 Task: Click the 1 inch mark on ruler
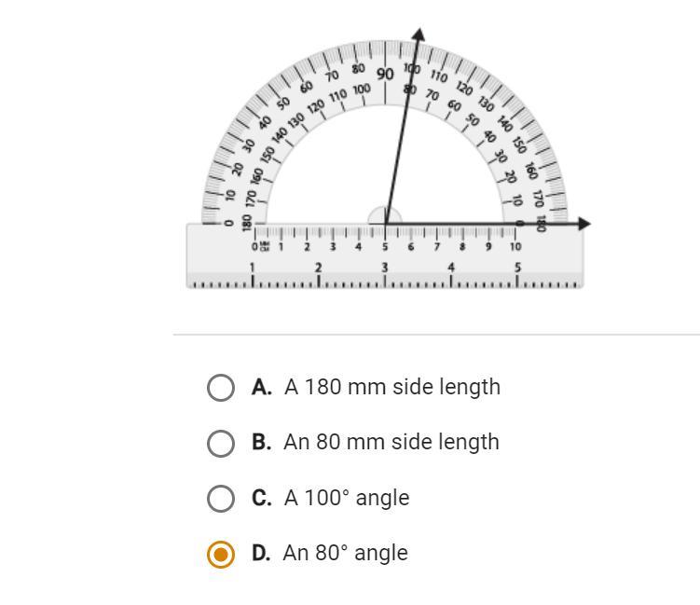tap(253, 268)
